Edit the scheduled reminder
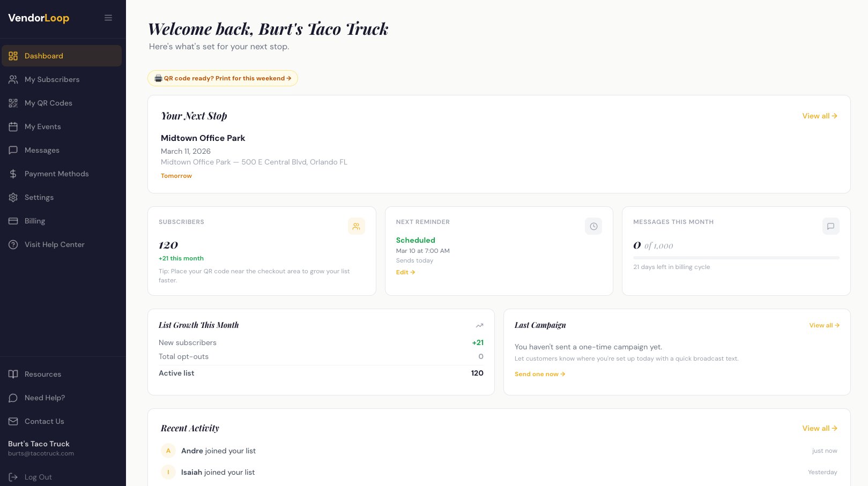This screenshot has width=868, height=486. coord(405,272)
